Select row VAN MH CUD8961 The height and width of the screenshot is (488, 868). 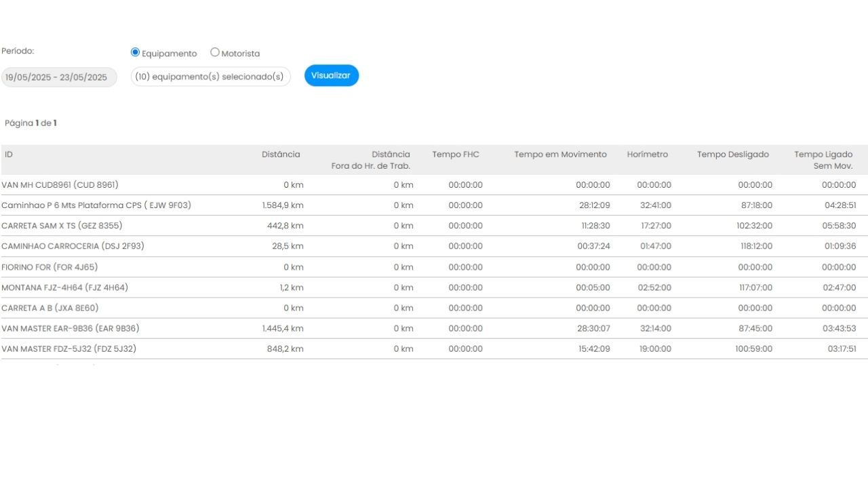pyautogui.click(x=434, y=185)
